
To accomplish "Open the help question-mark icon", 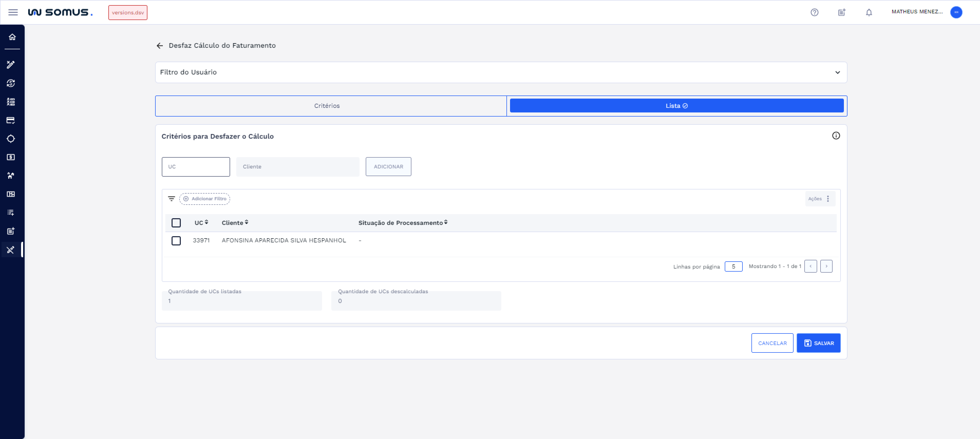I will point(815,12).
